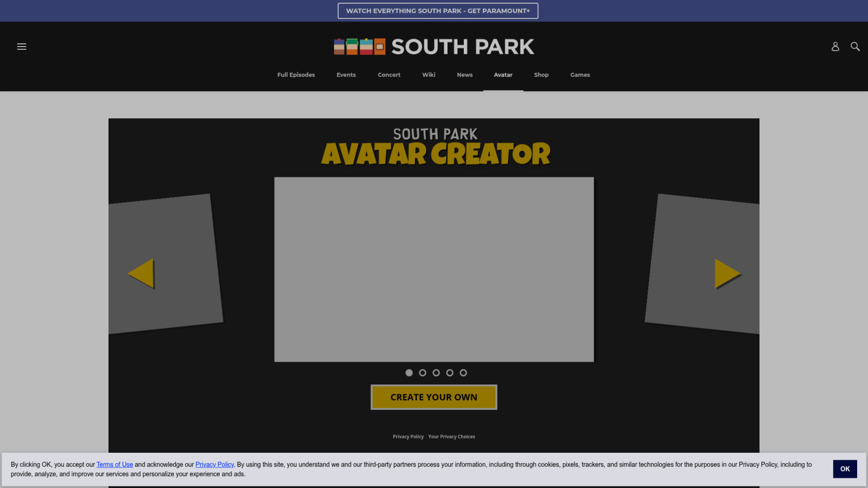Go to next avatar slide arrow
This screenshot has height=488, width=868.
click(x=727, y=273)
